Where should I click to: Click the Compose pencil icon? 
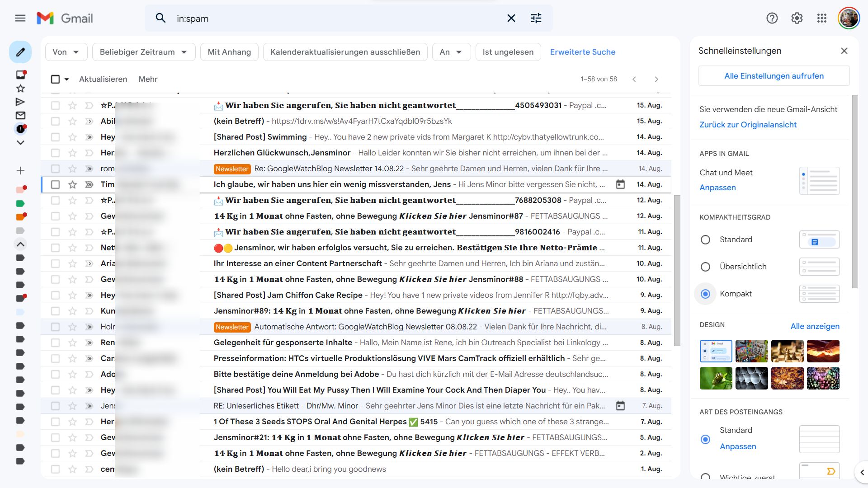20,52
